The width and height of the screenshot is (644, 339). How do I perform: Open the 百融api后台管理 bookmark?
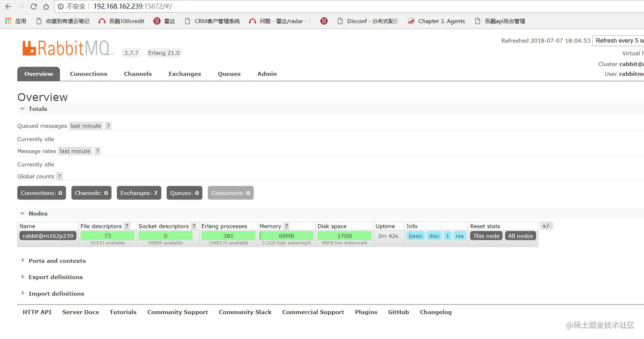(499, 21)
